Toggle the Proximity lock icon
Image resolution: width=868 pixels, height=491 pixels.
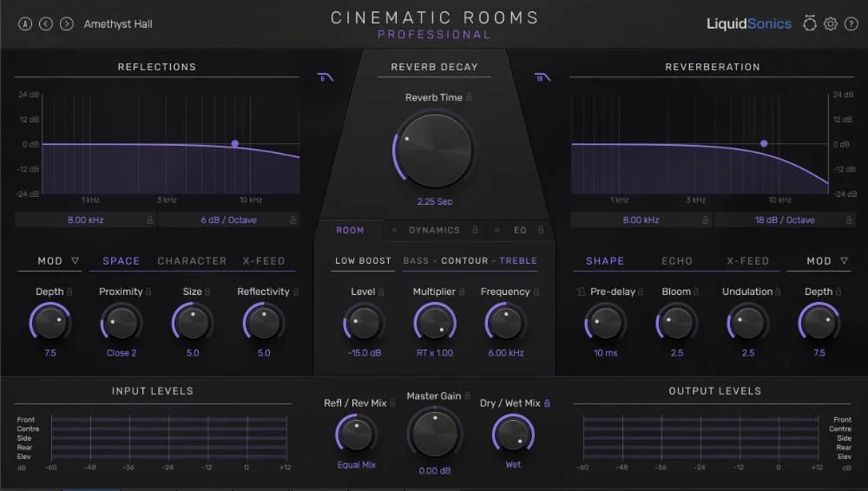coord(148,291)
